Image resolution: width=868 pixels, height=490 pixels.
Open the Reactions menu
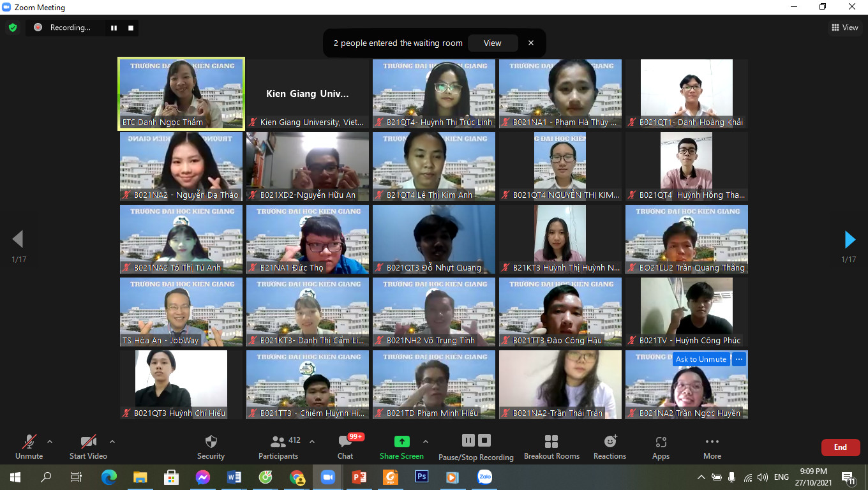(x=610, y=446)
